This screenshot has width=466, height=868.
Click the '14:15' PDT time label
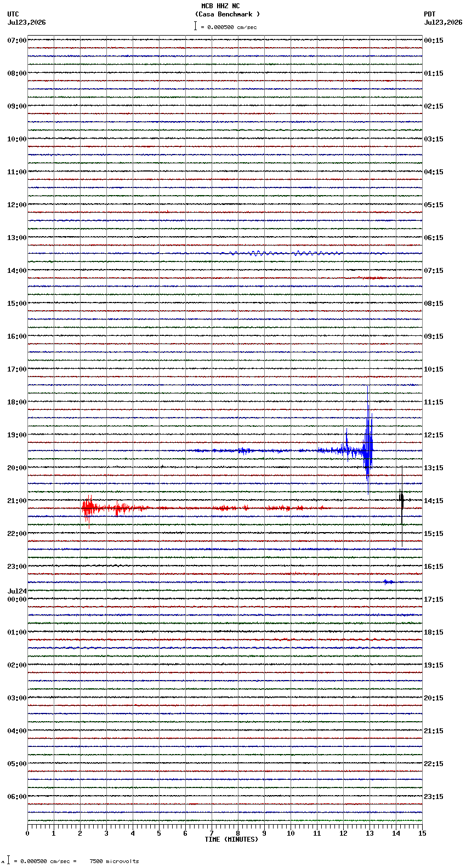[434, 501]
